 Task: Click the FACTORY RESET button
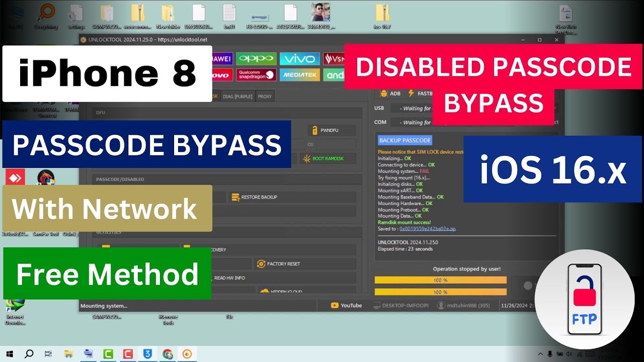(305, 263)
